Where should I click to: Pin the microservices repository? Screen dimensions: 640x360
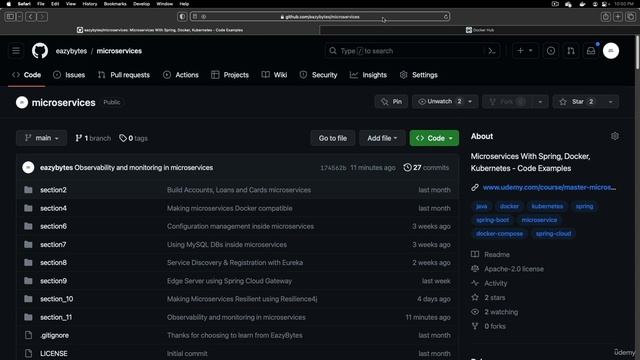391,102
